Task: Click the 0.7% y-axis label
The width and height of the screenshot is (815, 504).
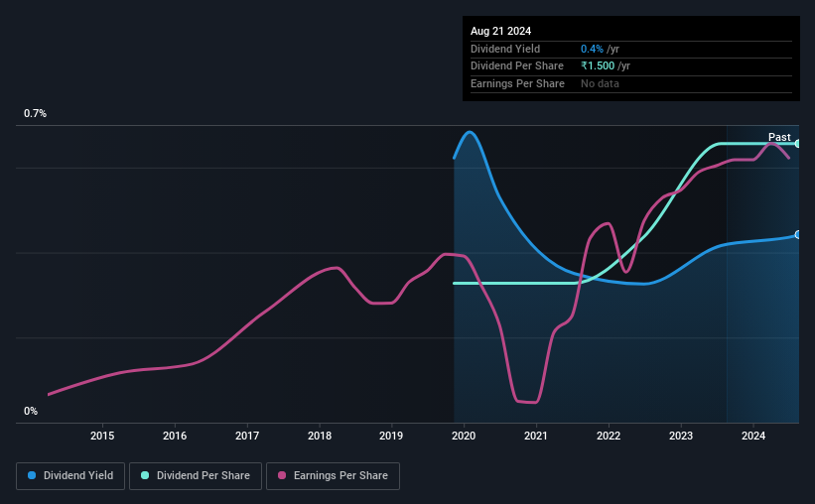Action: click(x=36, y=114)
